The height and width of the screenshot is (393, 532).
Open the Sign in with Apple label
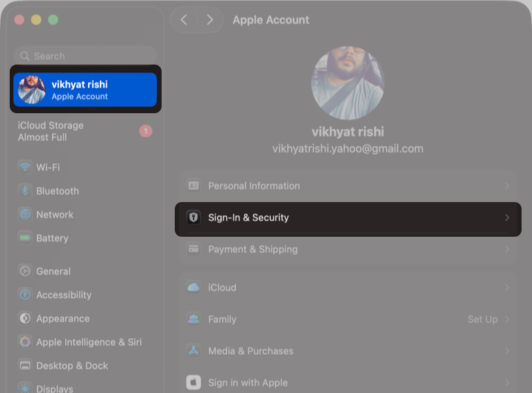[248, 383]
